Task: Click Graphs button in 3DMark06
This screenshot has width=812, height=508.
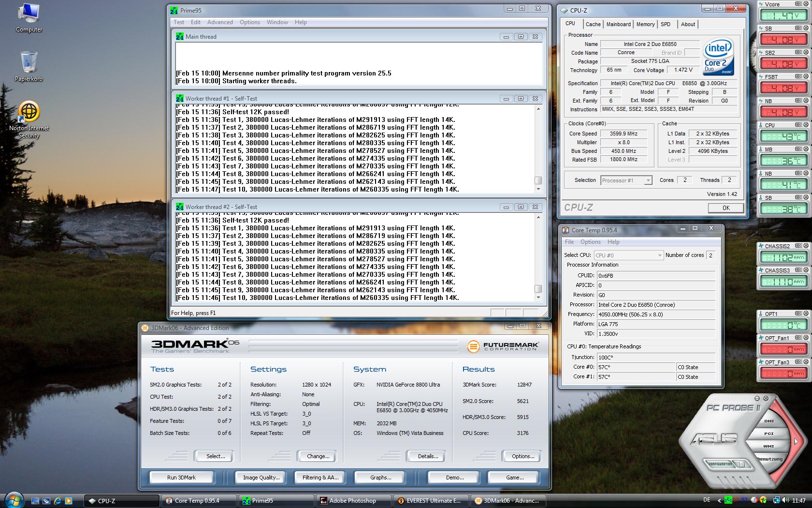Action: coord(381,478)
